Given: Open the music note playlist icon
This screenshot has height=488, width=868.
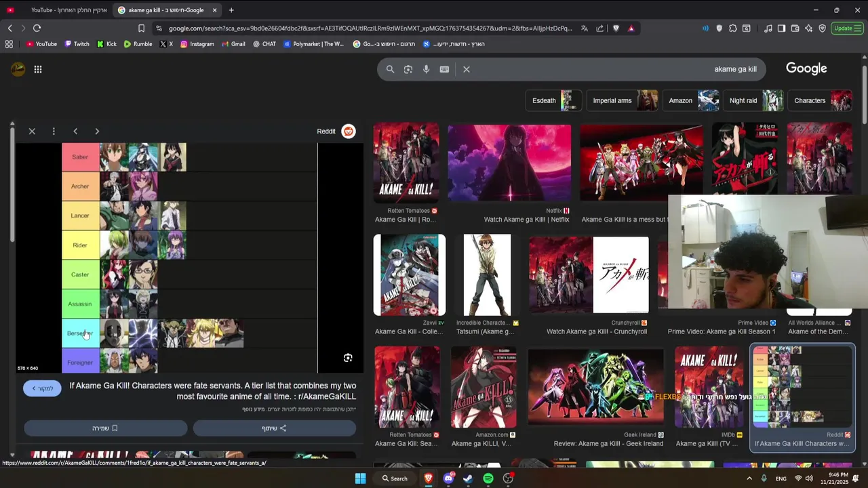Looking at the screenshot, I should pyautogui.click(x=768, y=28).
